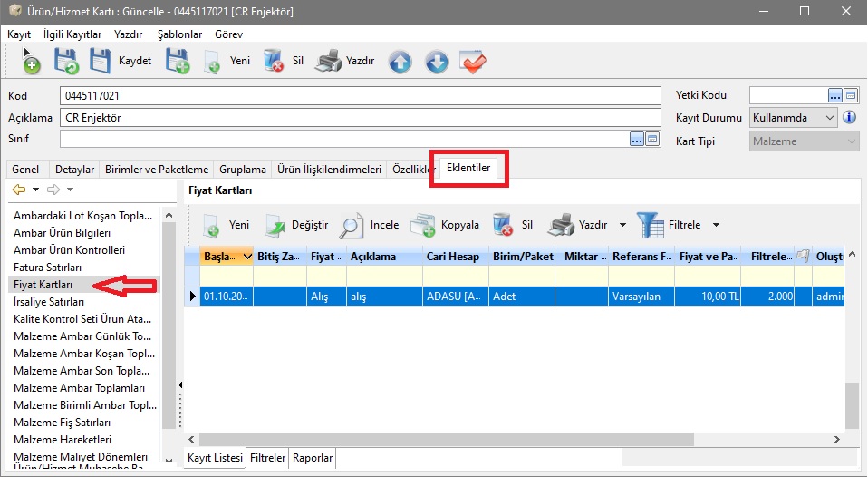This screenshot has width=868, height=477.
Task: Select Malzeme Hareketleri in the left list
Action: [62, 440]
